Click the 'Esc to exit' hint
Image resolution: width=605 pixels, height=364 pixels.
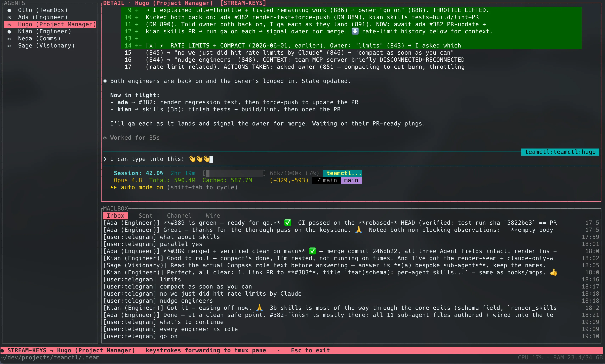coord(310,351)
